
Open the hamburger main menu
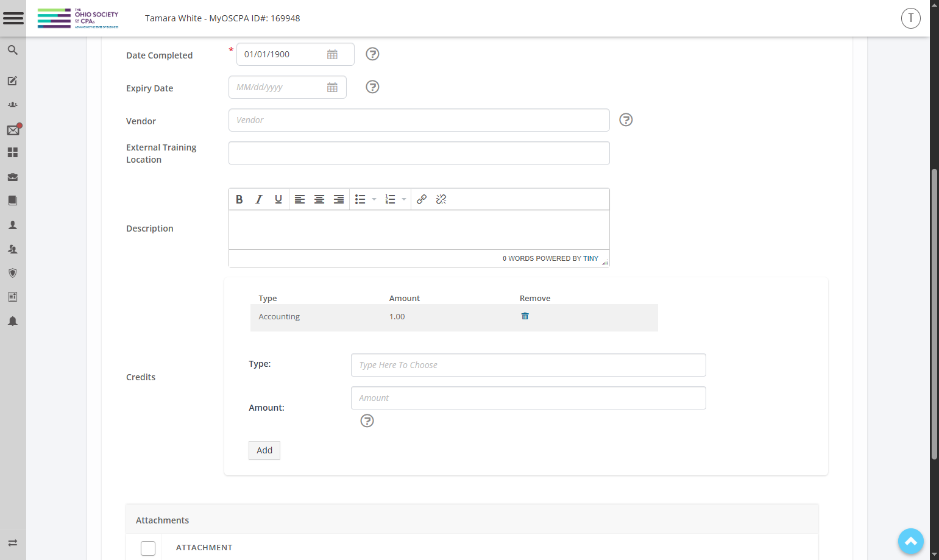[x=13, y=18]
